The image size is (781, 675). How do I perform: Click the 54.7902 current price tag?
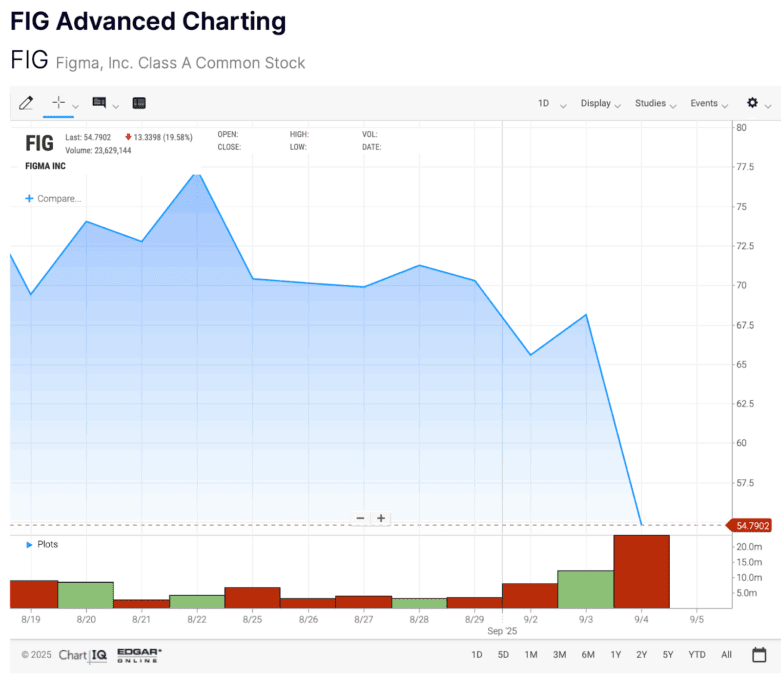coord(751,526)
